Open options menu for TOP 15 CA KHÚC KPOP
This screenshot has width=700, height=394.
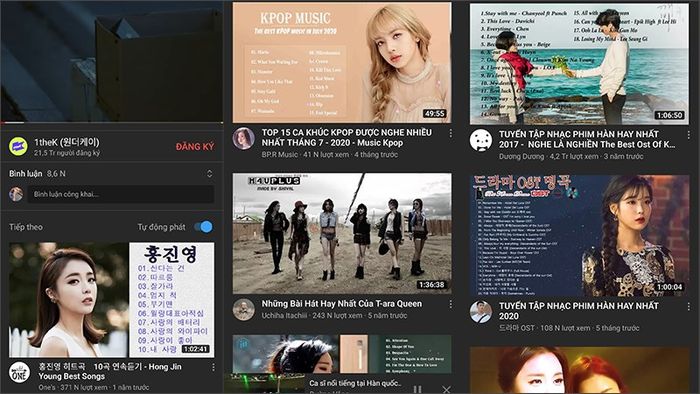pos(450,133)
